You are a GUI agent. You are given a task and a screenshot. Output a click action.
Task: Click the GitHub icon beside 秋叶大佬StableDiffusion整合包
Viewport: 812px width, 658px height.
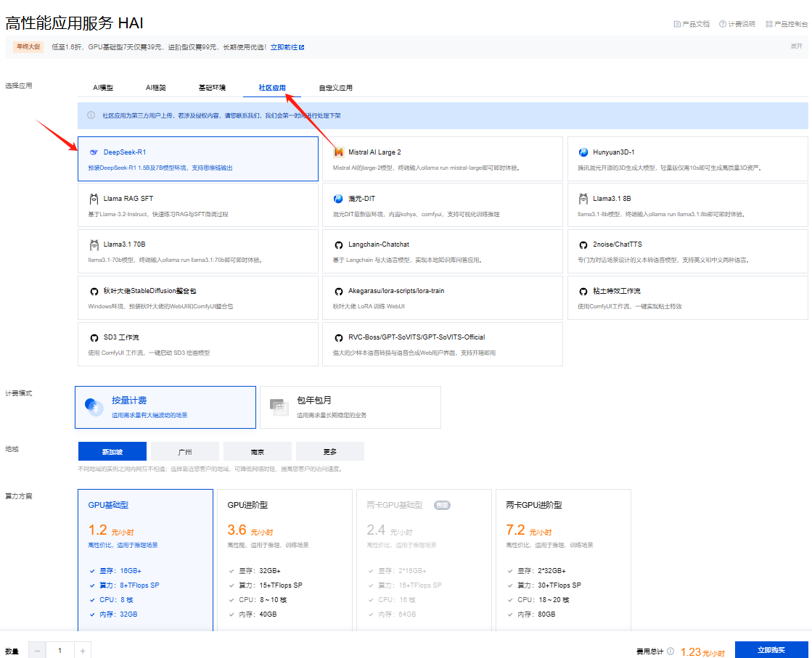coord(94,292)
